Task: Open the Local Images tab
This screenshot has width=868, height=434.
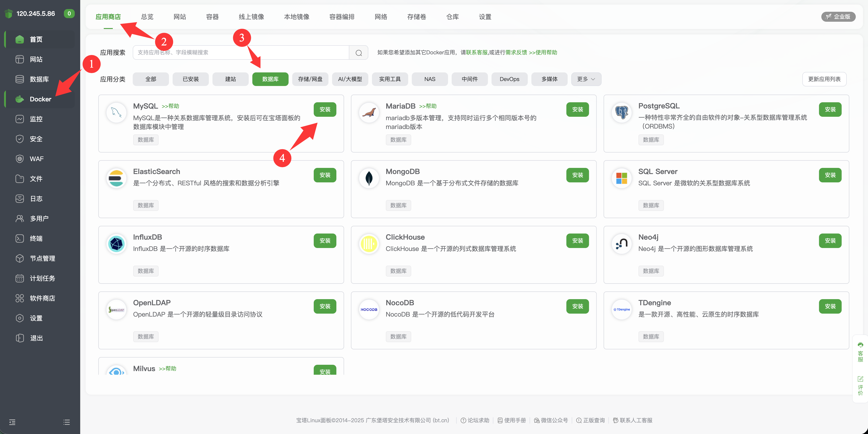Action: coord(297,17)
